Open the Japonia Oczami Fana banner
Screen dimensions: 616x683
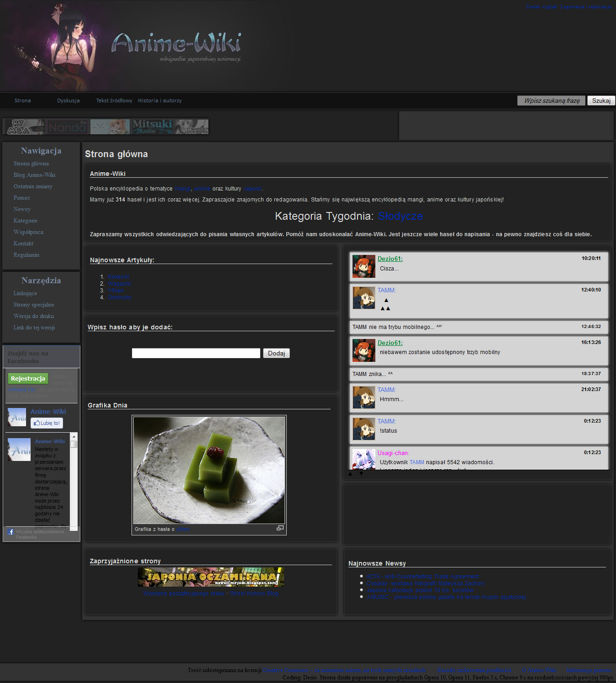(x=211, y=577)
